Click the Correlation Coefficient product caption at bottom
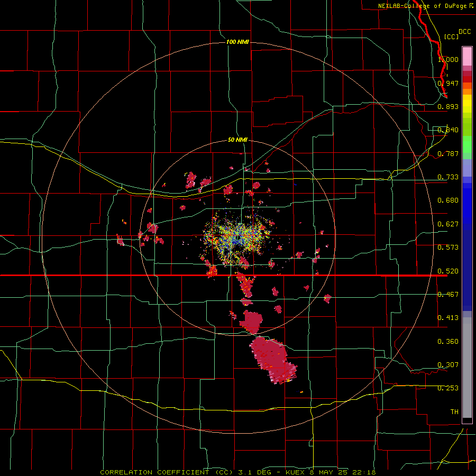The width and height of the screenshot is (476, 476). (x=238, y=472)
